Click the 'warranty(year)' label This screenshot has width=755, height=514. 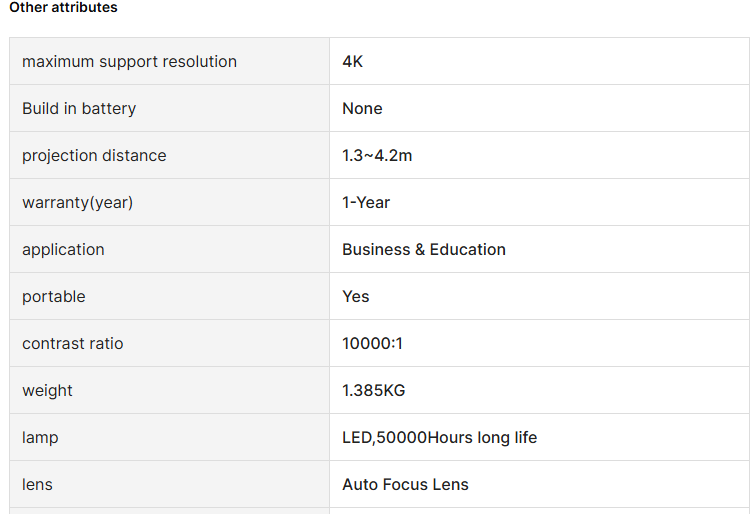(x=77, y=203)
